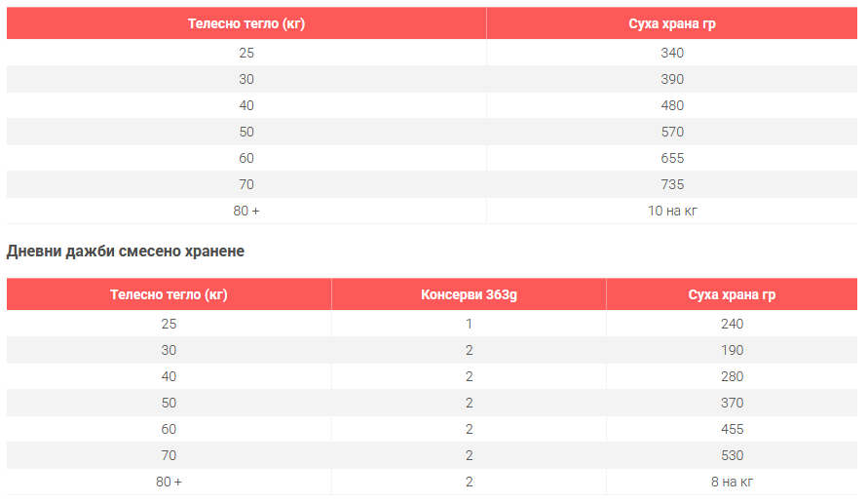Click the 'Консерви 363g' column header
Viewport: 868px width, 503px height.
click(469, 294)
